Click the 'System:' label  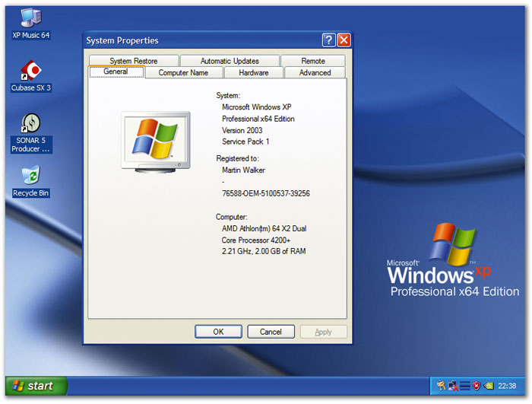click(228, 96)
